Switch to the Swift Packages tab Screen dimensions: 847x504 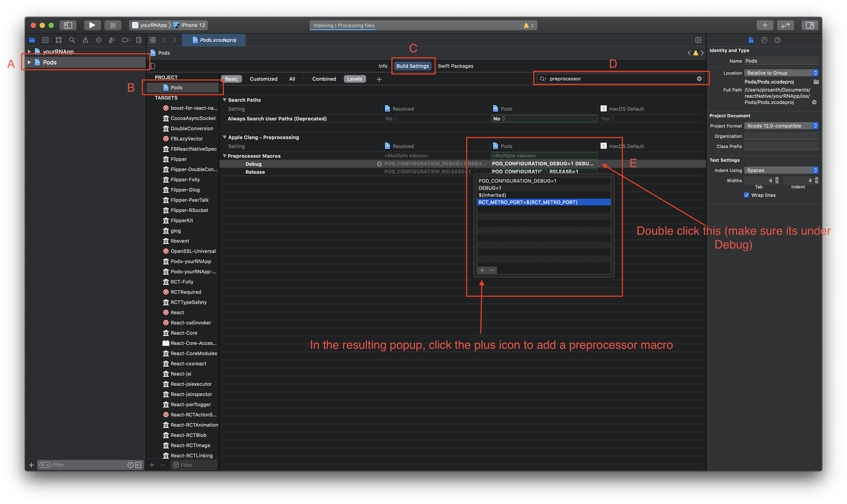pos(455,66)
